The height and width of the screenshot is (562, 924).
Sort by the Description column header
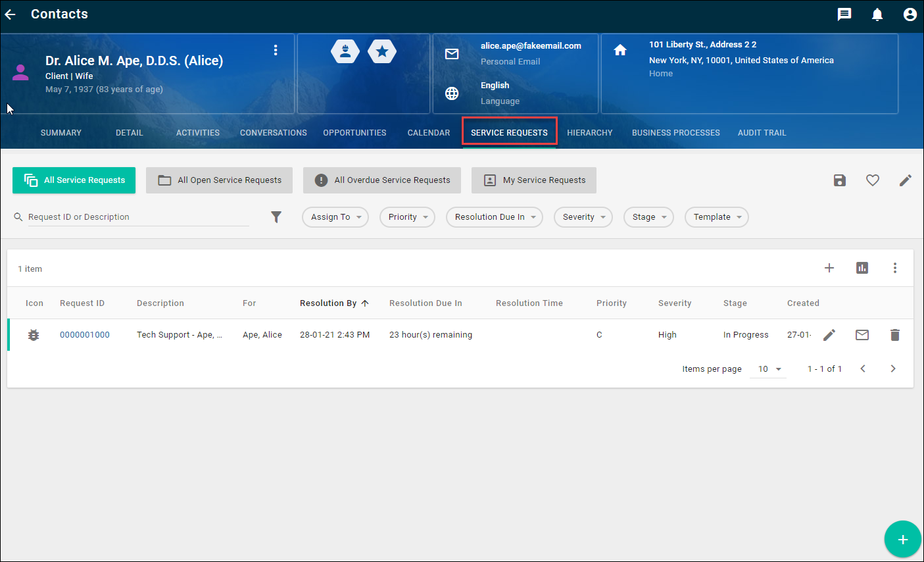[160, 303]
